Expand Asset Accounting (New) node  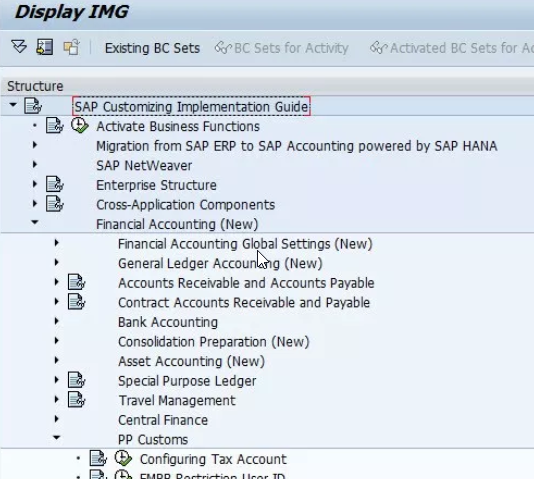pos(57,360)
